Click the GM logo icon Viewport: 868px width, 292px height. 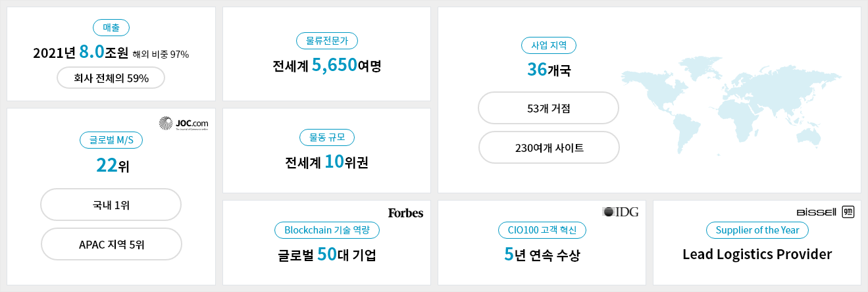(848, 212)
